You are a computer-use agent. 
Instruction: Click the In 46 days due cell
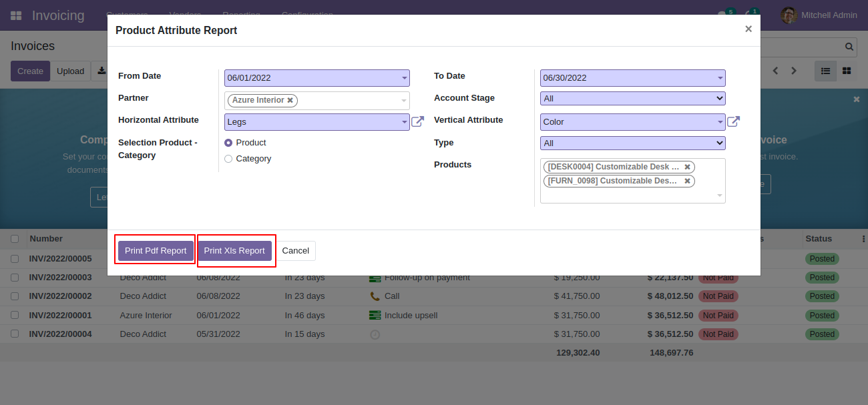[x=304, y=315]
